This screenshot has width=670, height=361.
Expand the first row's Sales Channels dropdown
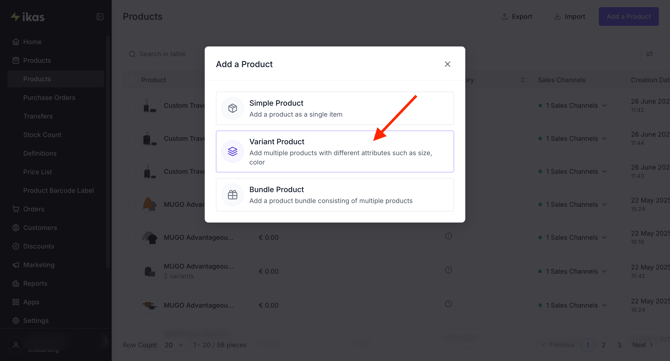point(605,106)
